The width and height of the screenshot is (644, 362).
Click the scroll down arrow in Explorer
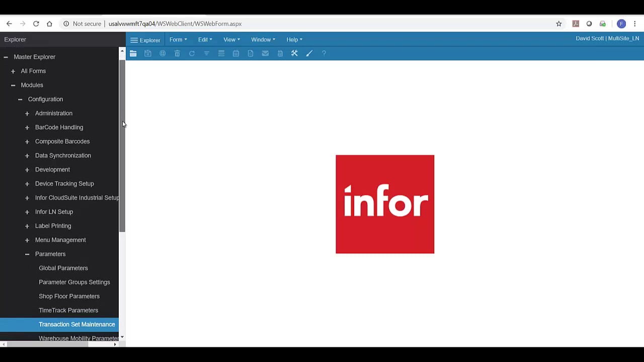pyautogui.click(x=122, y=337)
